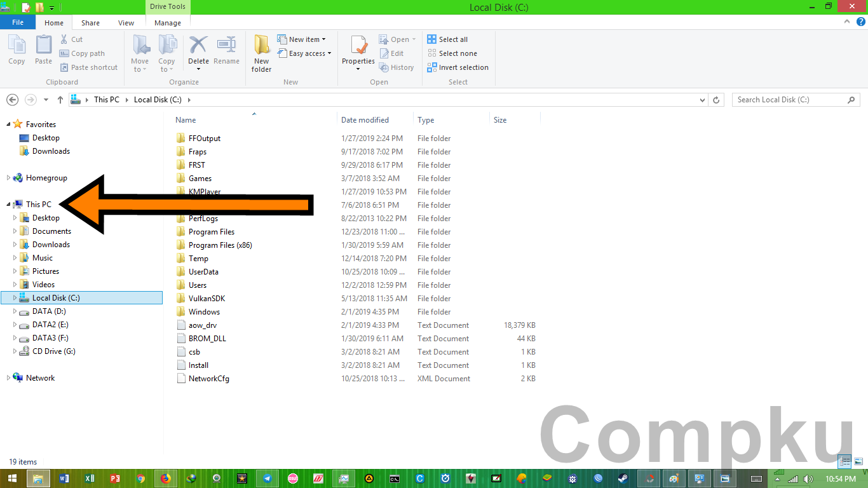Click the New folder icon in the Quick Access Toolbar
The height and width of the screenshot is (488, 868).
pyautogui.click(x=39, y=8)
